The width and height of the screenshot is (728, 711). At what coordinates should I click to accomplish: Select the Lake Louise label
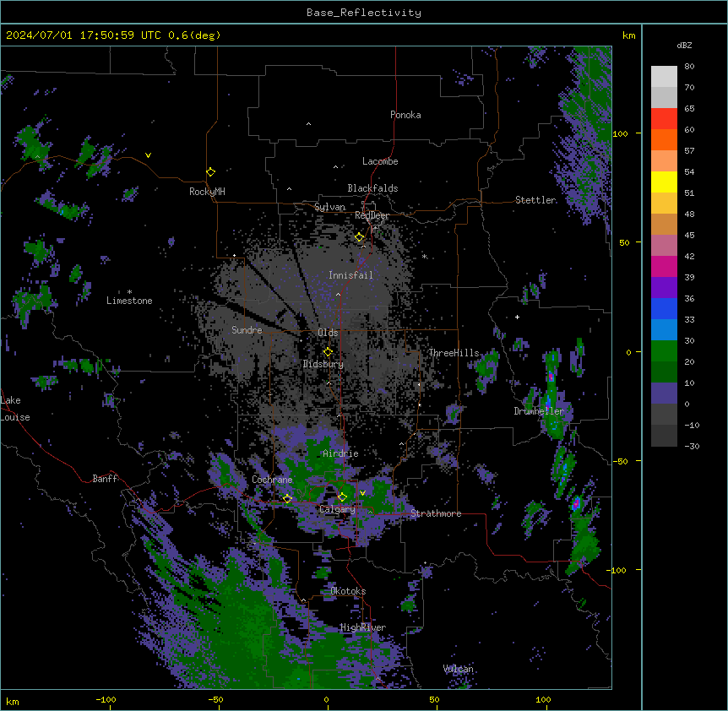[14, 409]
